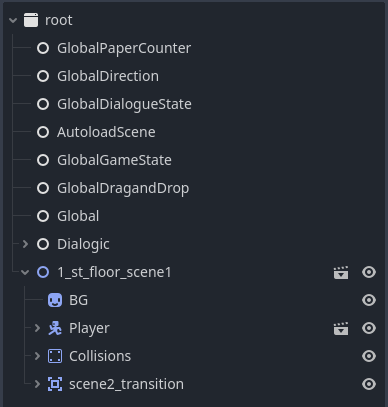This screenshot has height=407, width=388.
Task: Click the node circle icon next to Dialogic
Action: [x=43, y=244]
